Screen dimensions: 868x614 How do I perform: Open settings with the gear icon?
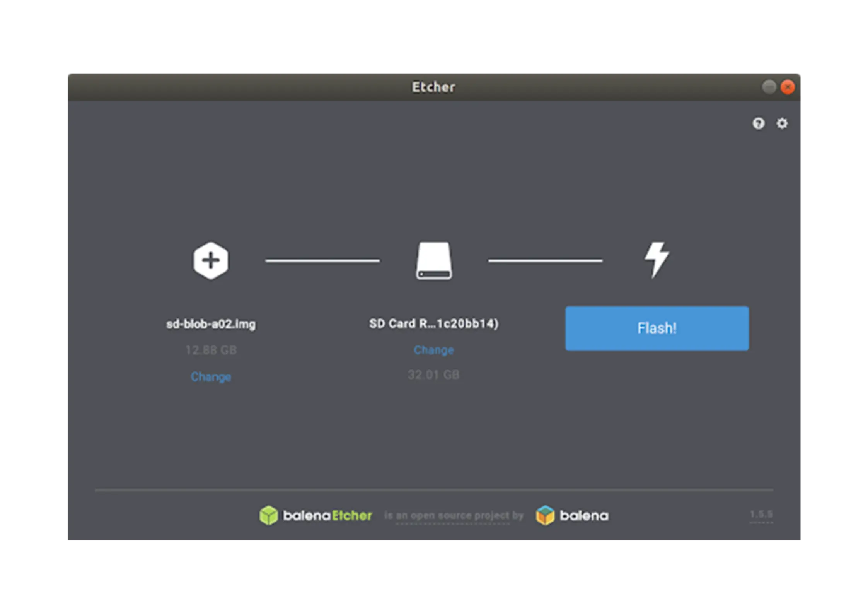tap(782, 123)
